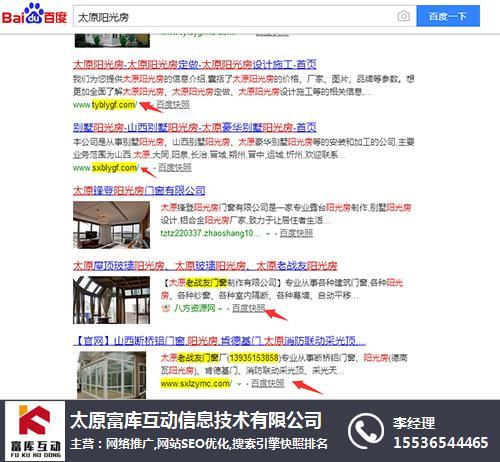Expand dropdown arrow after tztz220337.zhaoshang URL
500x462 pixels.
(268, 234)
